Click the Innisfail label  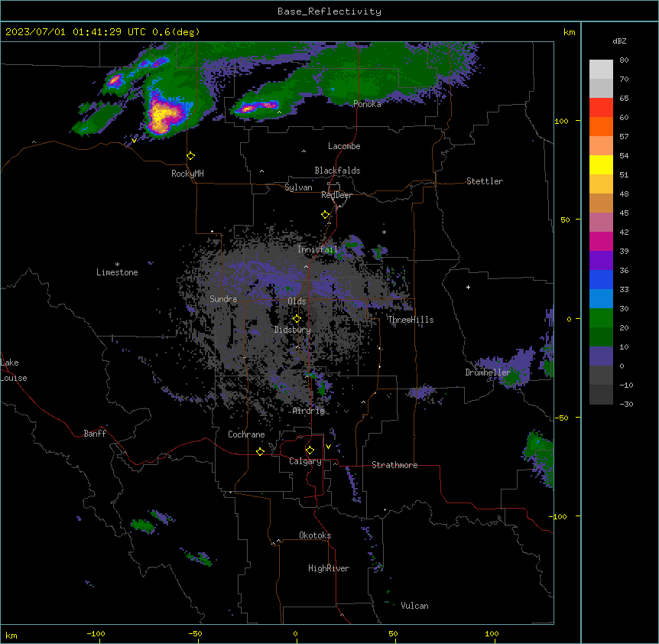[x=317, y=249]
